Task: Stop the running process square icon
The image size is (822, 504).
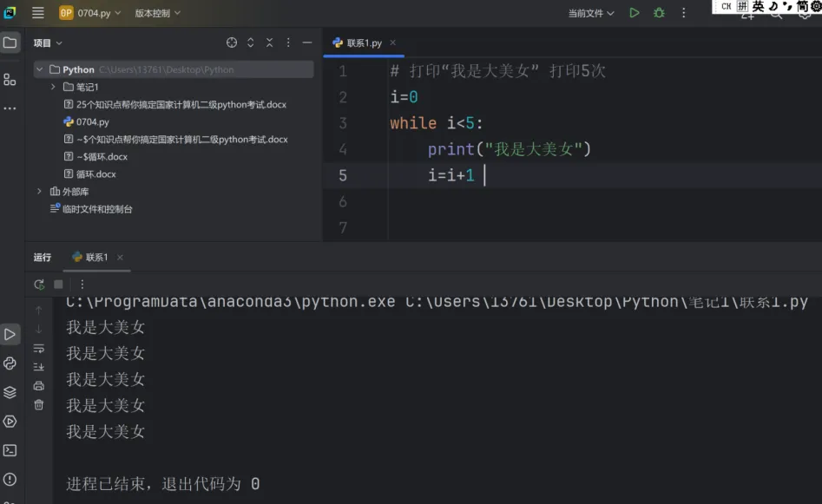Action: point(58,285)
